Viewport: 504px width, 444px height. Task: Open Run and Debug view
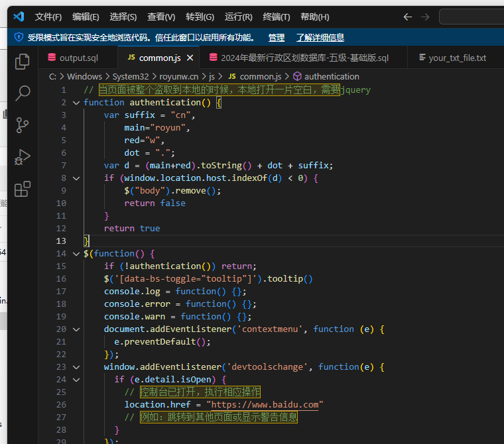(x=23, y=157)
